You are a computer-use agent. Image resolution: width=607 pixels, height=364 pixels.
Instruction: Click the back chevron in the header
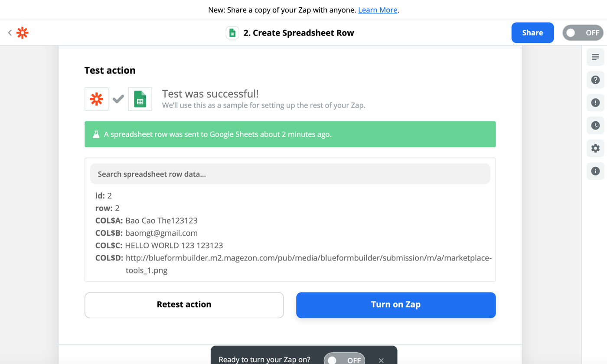click(10, 32)
